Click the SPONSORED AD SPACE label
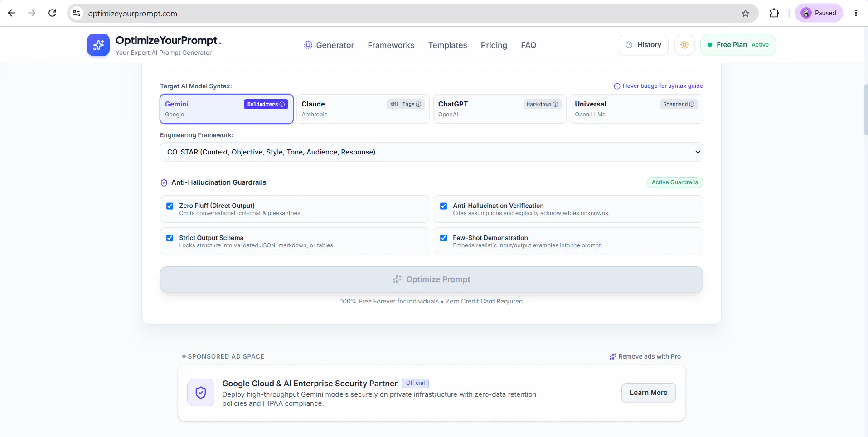The height and width of the screenshot is (437, 868). (226, 357)
